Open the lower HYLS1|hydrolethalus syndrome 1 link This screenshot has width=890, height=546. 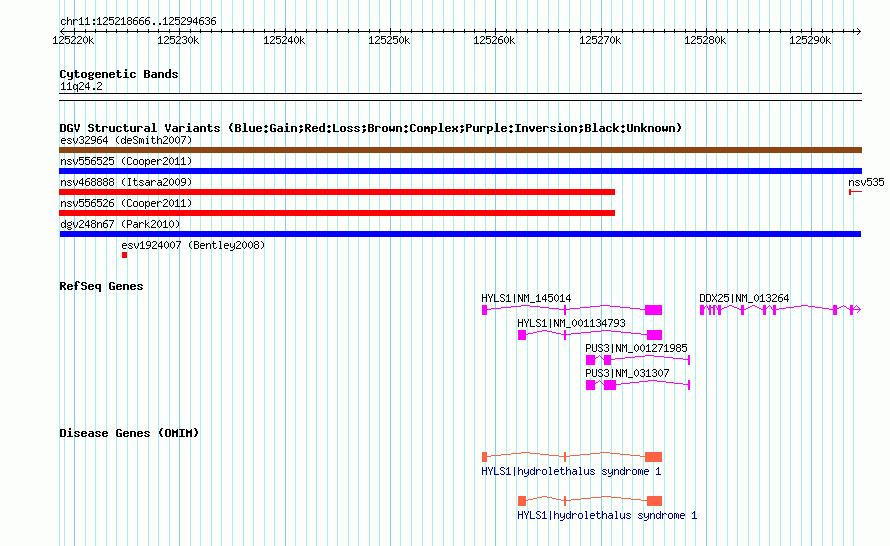click(607, 515)
